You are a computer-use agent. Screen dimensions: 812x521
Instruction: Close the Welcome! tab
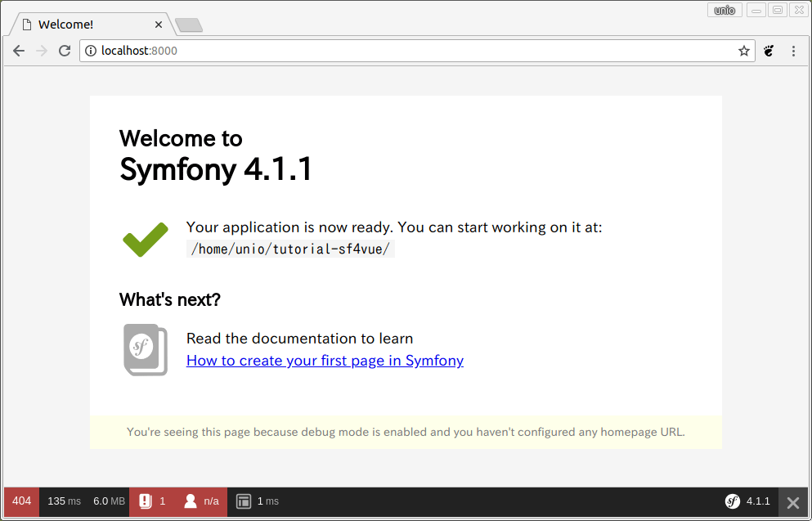point(159,25)
